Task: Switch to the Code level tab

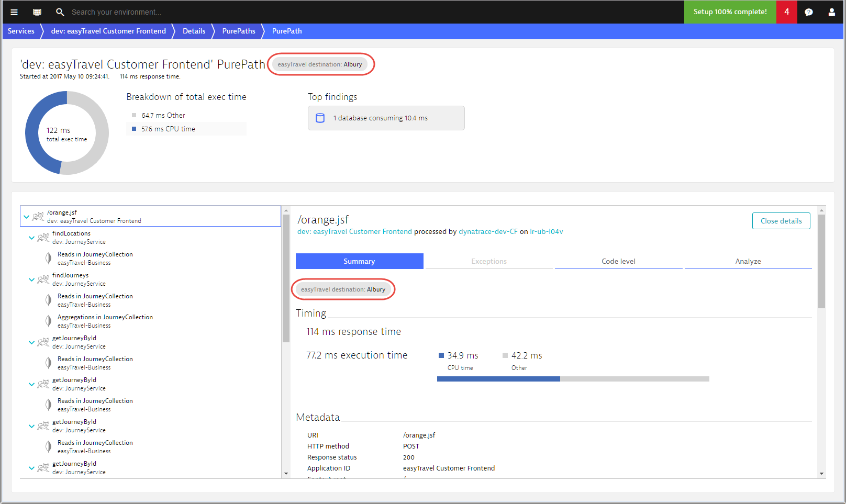Action: click(x=618, y=261)
